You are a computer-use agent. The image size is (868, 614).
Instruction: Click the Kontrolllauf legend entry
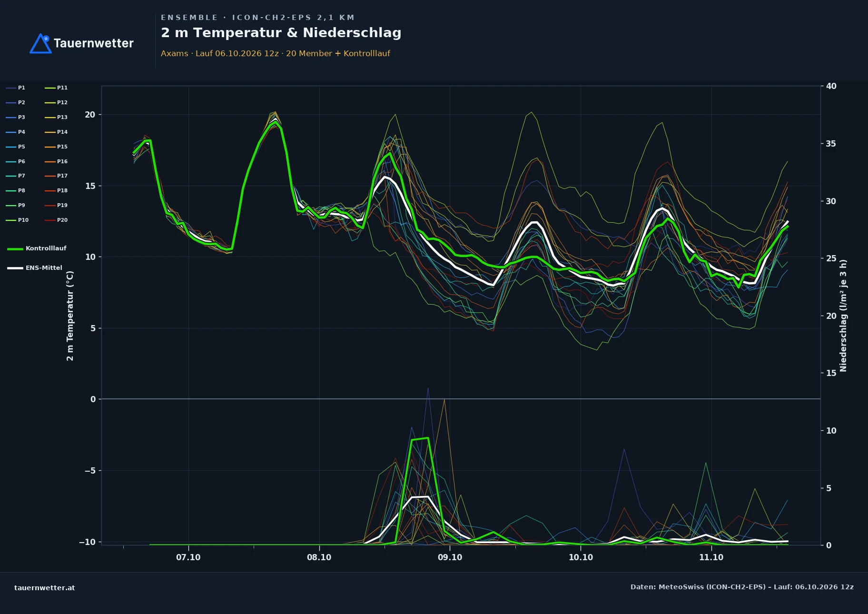point(37,248)
